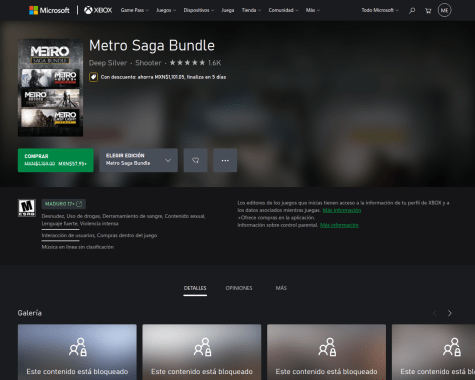
Task: Open the Juega nav link
Action: tap(228, 10)
